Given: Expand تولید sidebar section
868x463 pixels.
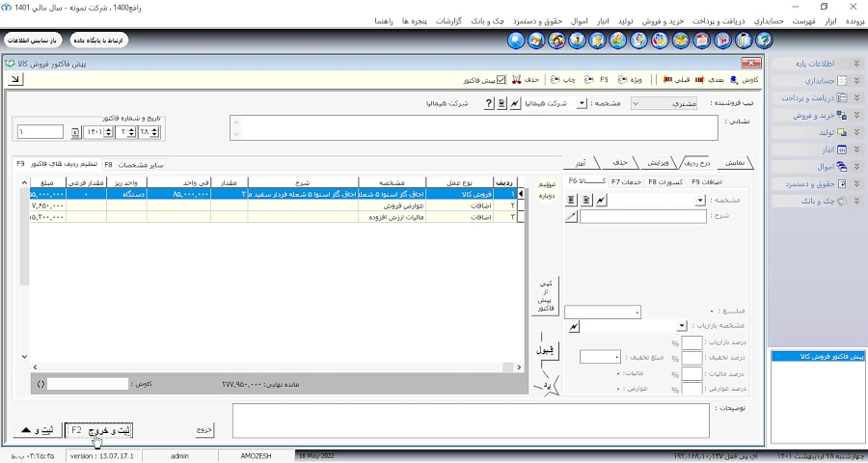Looking at the screenshot, I should (856, 132).
